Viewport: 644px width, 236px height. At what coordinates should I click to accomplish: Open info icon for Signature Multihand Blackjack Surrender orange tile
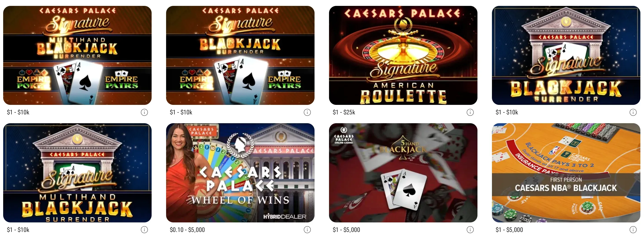[x=144, y=112]
